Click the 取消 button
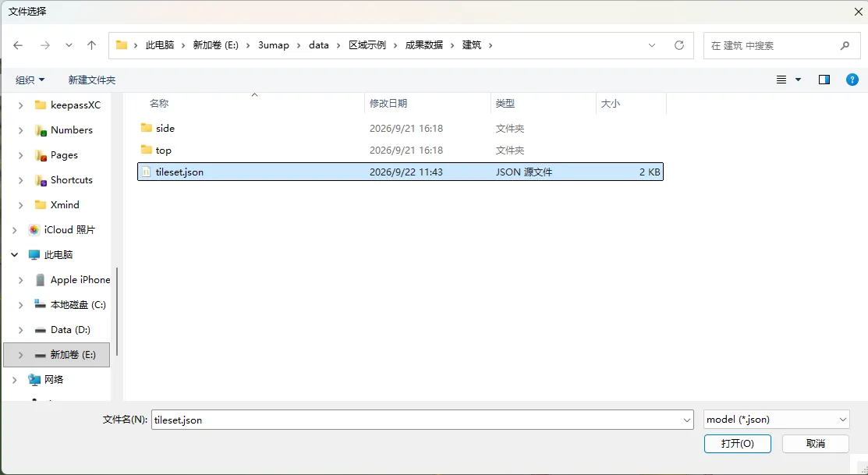Screen dimensions: 868x475 pyautogui.click(x=816, y=444)
